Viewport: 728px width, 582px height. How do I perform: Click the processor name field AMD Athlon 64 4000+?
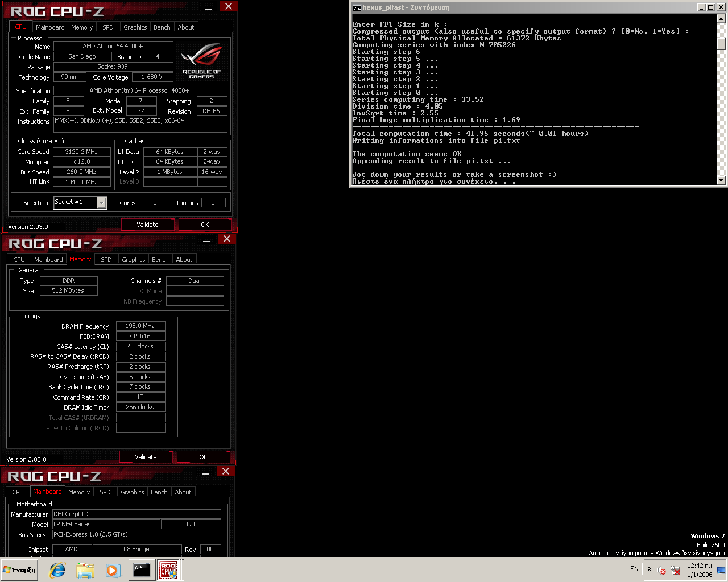click(x=113, y=46)
